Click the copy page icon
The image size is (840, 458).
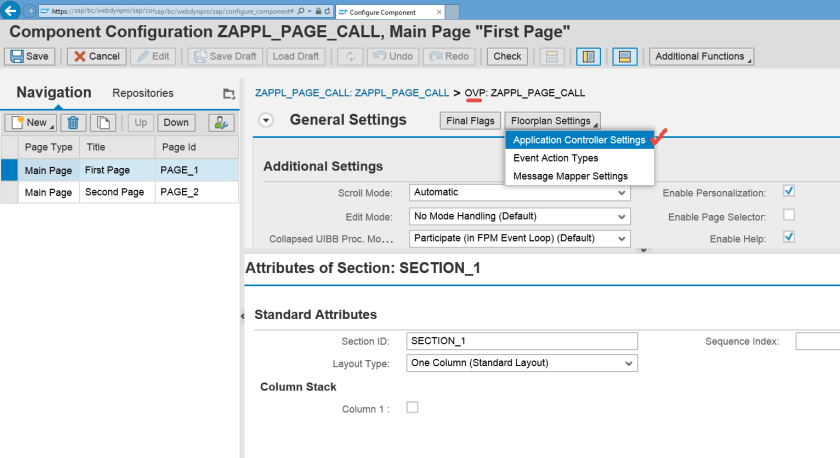pos(105,123)
